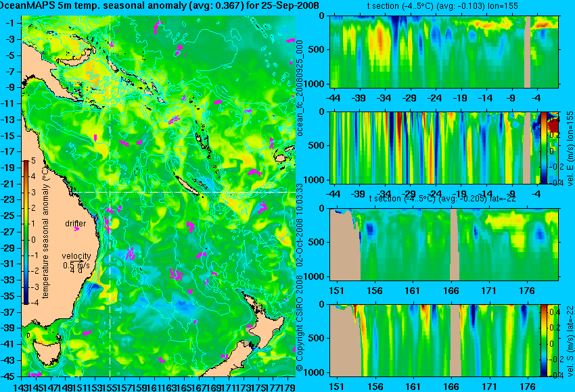Click the '0.5 m/s' velocity scale text
The image size is (575, 392).
[76, 265]
